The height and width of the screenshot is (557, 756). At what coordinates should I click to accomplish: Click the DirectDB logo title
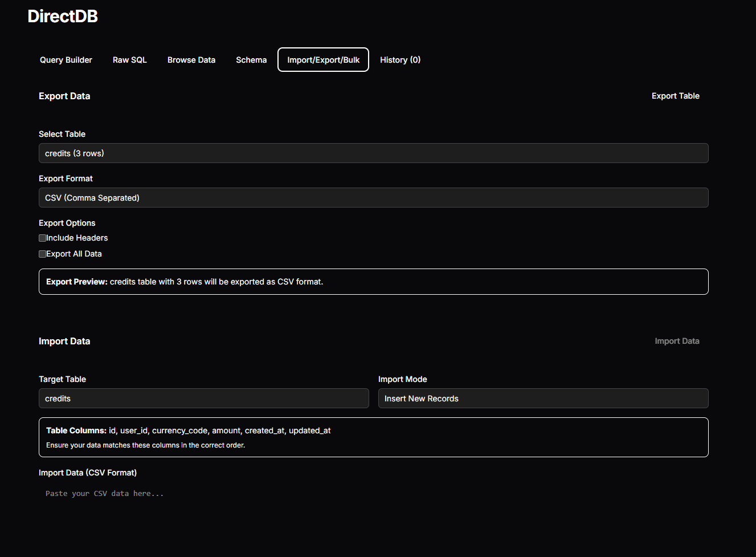coord(63,17)
